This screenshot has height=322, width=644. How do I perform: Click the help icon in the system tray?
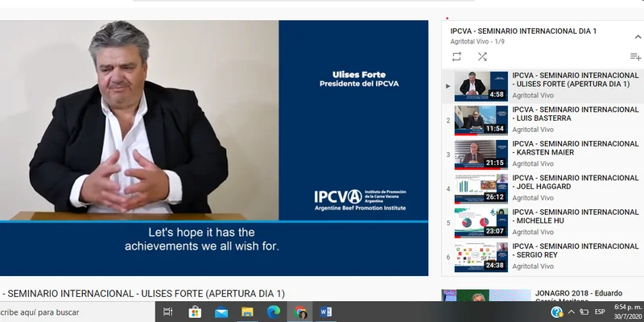tap(556, 312)
